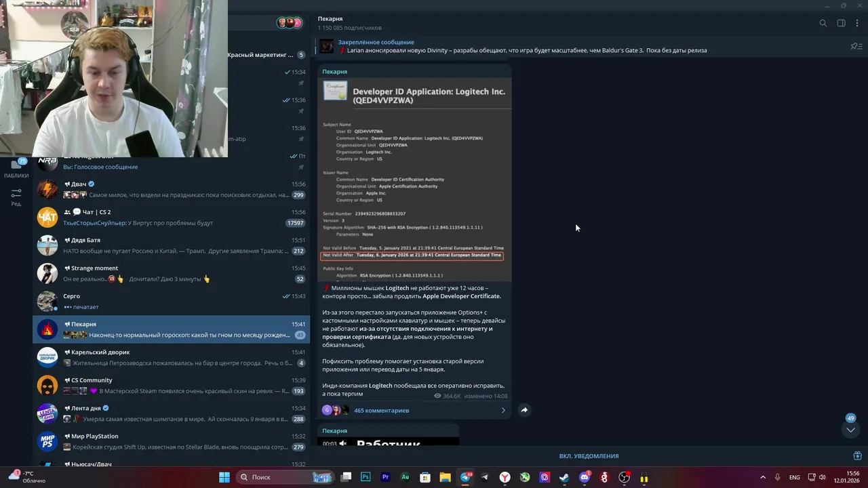Open OBS Studio from taskbar
The width and height of the screenshot is (868, 488).
tap(624, 477)
